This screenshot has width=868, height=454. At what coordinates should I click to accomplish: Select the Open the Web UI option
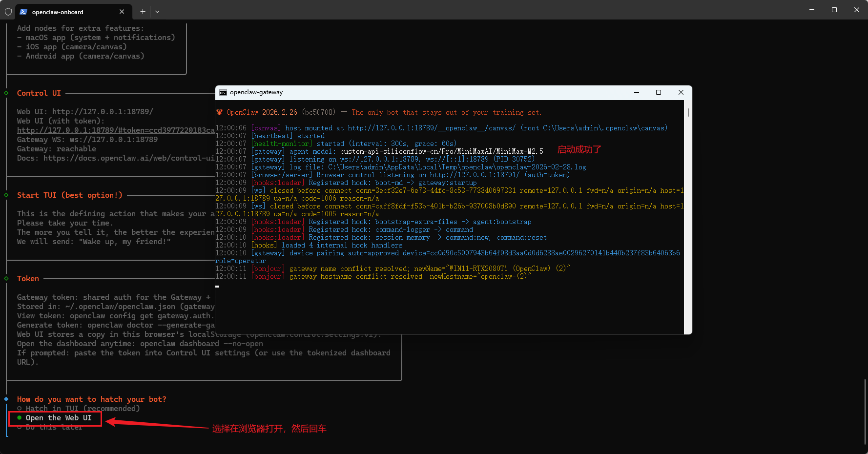(x=58, y=418)
